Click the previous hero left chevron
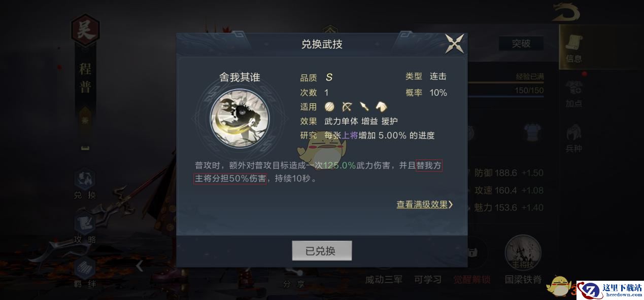644x300 pixels. (140, 265)
